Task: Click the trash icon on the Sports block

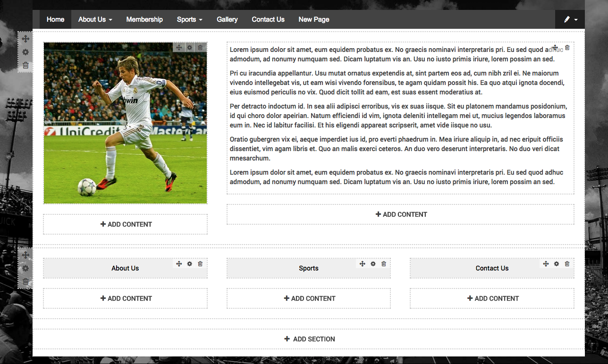Action: coord(384,264)
